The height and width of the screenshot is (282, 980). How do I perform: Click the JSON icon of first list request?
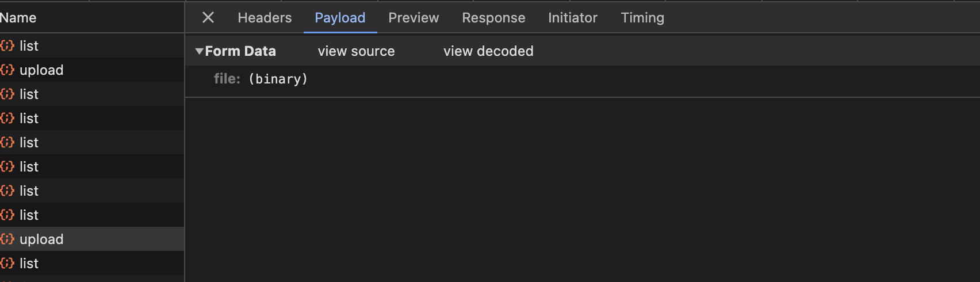[x=7, y=45]
